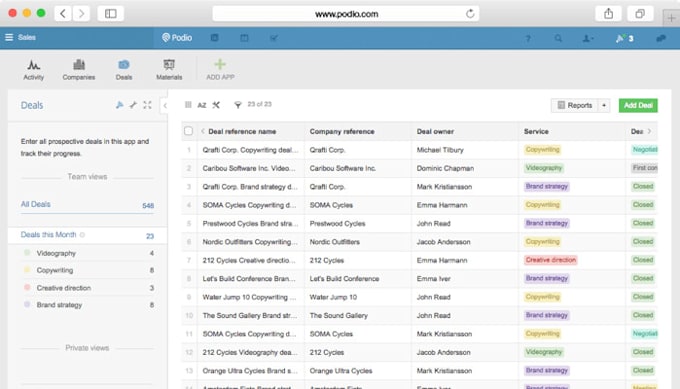The width and height of the screenshot is (680, 389).
Task: Open the Activity app
Action: (x=33, y=69)
